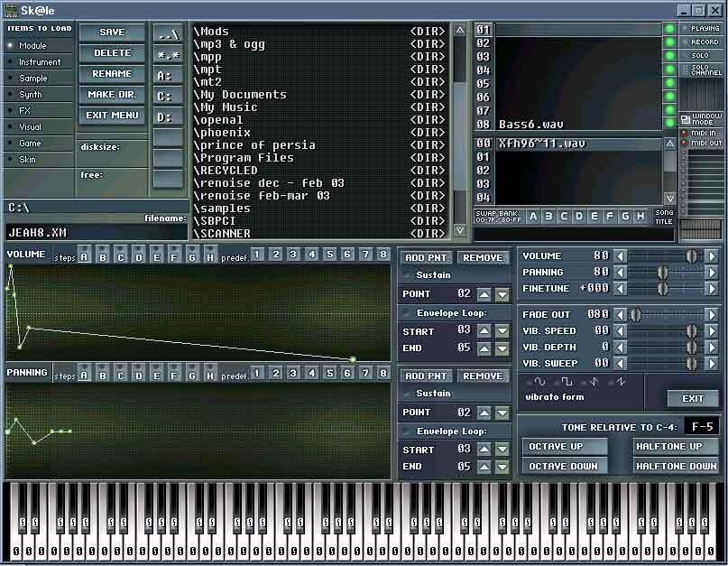Viewport: 728px width, 566px height.
Task: Click volume envelope predefined slot 1
Action: 258,255
